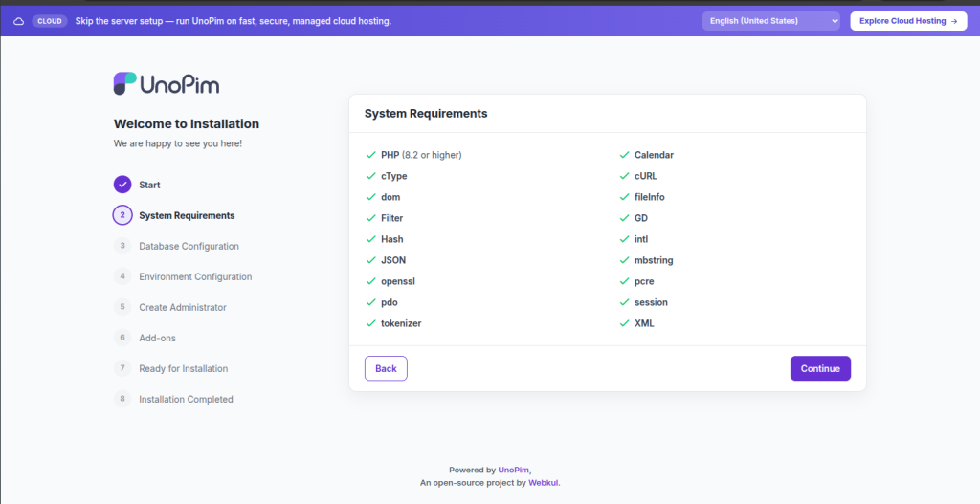Click the XML requirement text
The height and width of the screenshot is (504, 980).
click(x=644, y=323)
